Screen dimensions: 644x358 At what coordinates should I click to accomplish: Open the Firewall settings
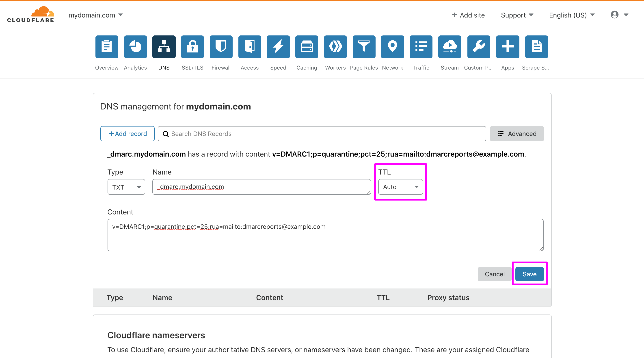coord(221,47)
